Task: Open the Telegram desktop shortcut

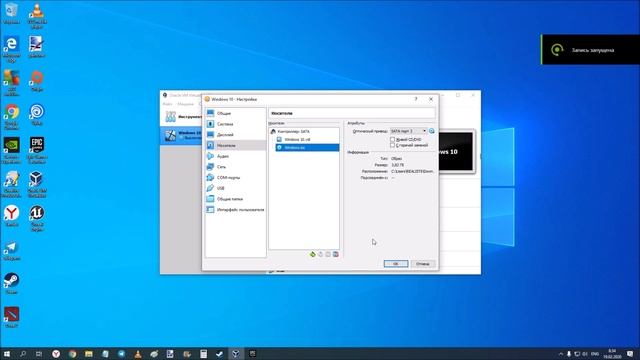Action: [x=11, y=250]
